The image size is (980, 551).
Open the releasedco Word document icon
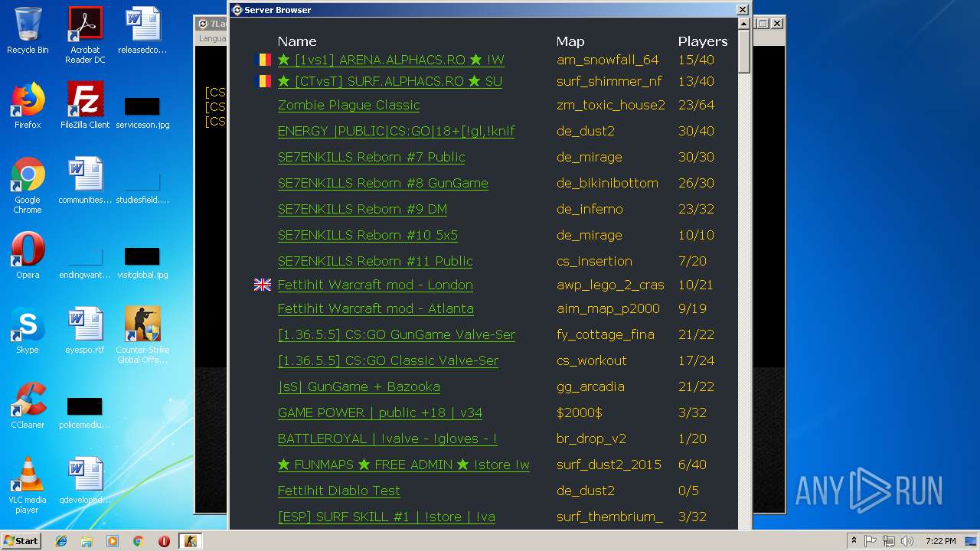(x=142, y=31)
